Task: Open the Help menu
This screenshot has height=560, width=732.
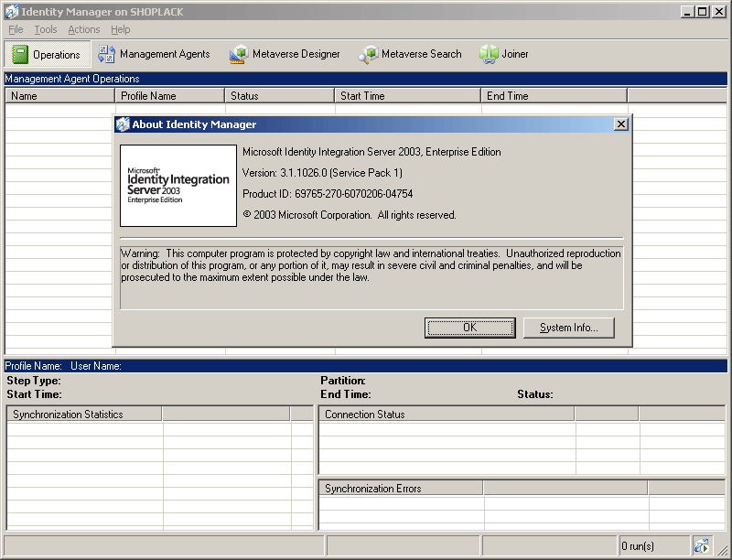Action: (x=121, y=29)
